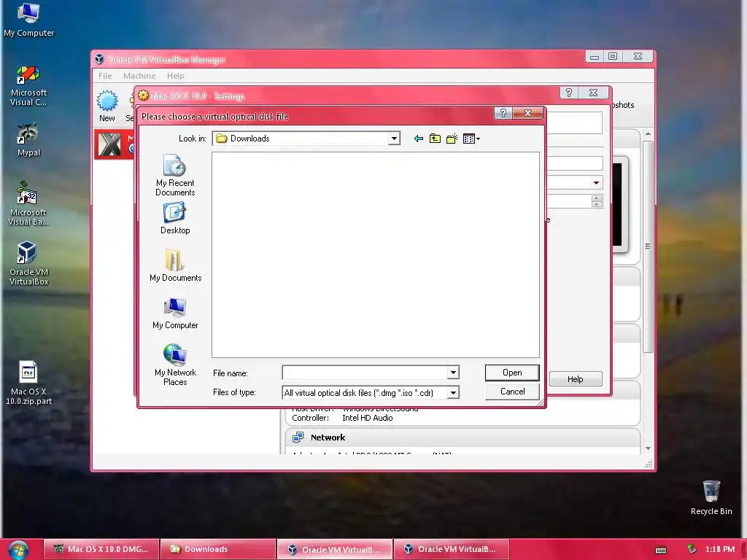Click the Network section header
The width and height of the screenshot is (747, 560).
[462, 437]
